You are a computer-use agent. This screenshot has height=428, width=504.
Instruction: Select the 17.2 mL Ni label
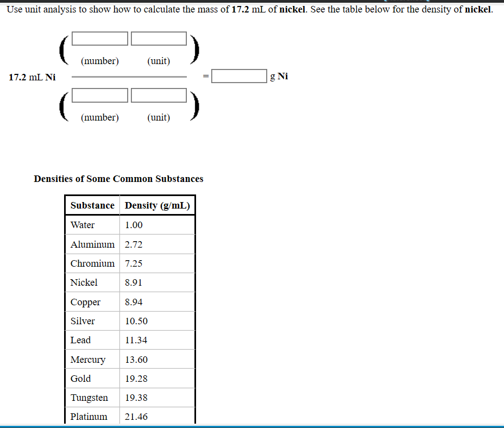[32, 77]
